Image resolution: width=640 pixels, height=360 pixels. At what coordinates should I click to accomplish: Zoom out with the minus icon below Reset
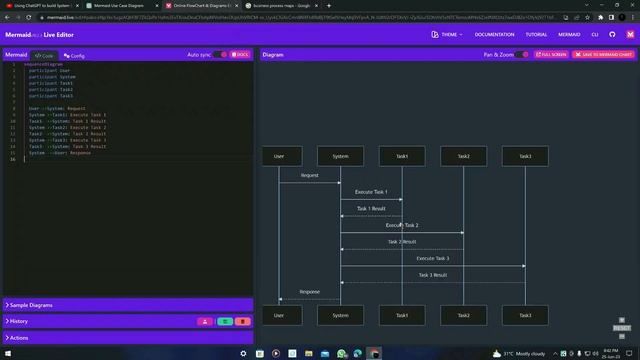[x=622, y=336]
